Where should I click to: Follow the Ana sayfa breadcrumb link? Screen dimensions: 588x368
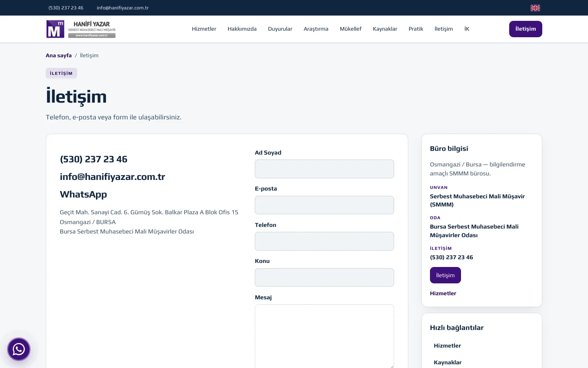coord(59,56)
